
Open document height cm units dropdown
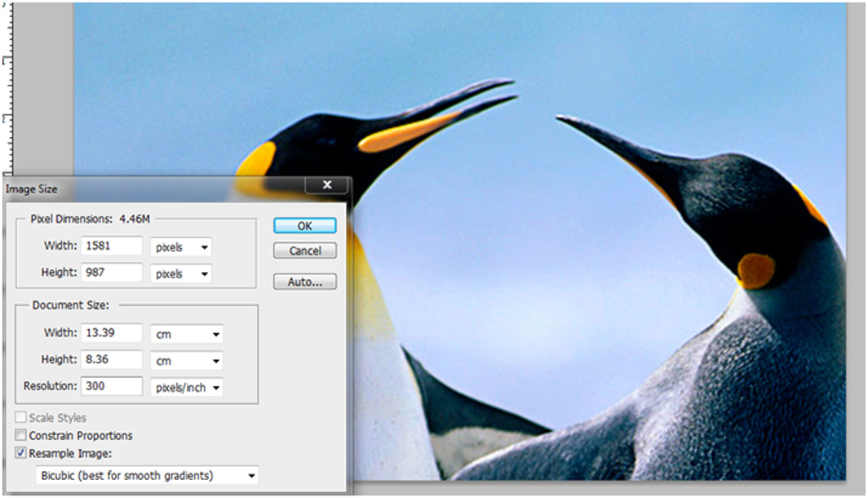(187, 361)
